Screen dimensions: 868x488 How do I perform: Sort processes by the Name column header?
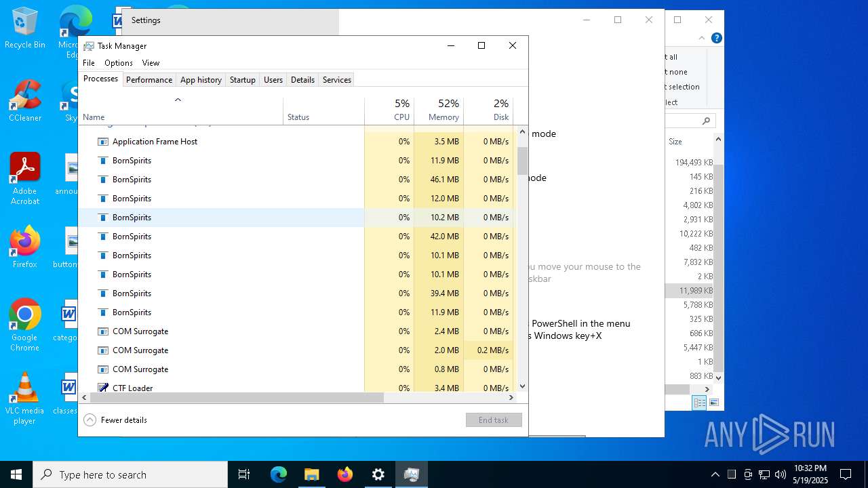coord(181,112)
